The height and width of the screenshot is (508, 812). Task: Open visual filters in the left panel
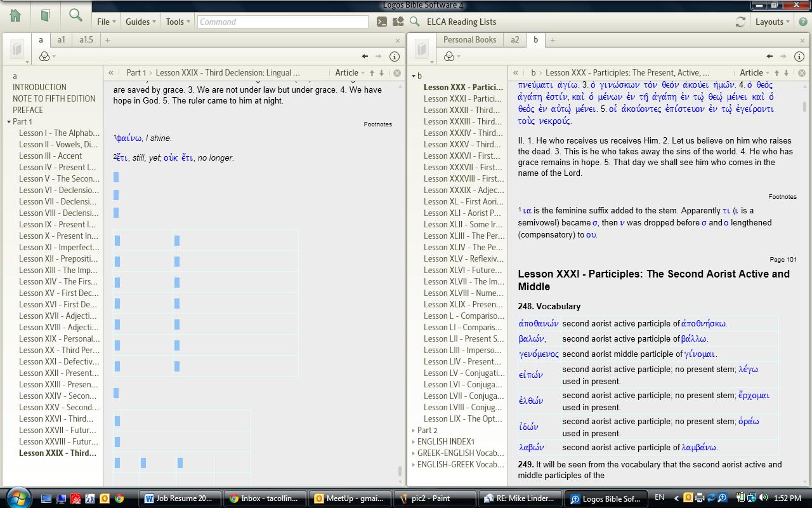[45, 57]
